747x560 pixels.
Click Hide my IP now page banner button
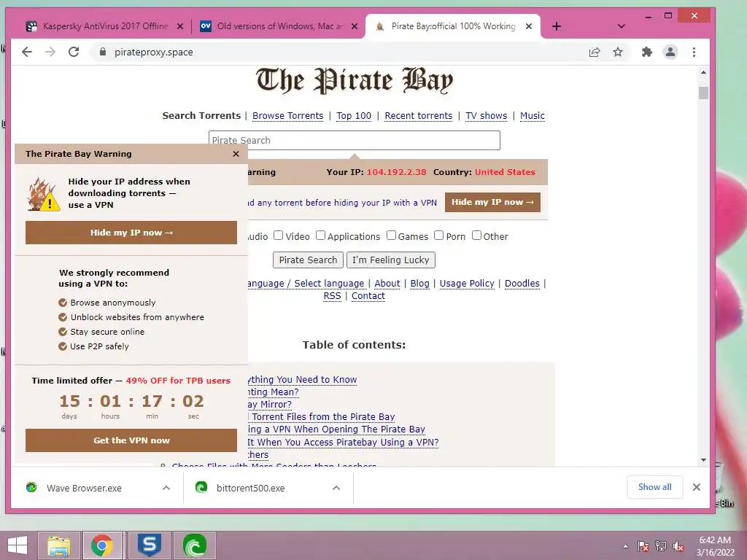click(x=492, y=203)
